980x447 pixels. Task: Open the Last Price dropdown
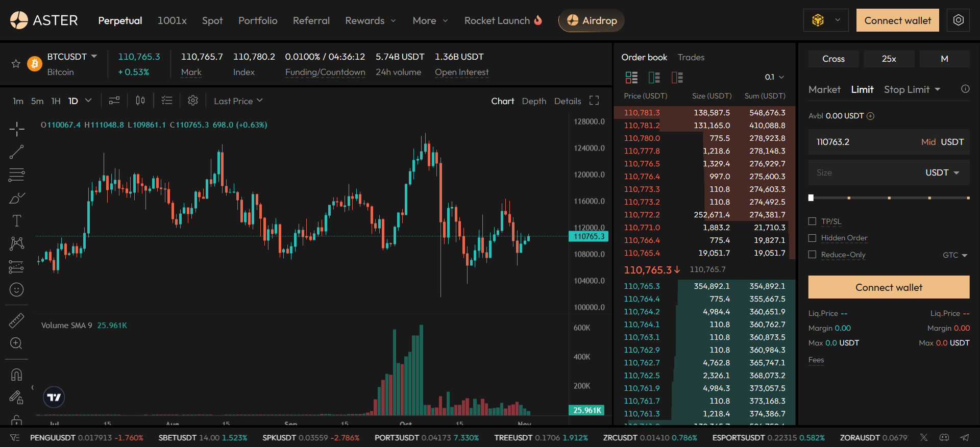pos(238,101)
